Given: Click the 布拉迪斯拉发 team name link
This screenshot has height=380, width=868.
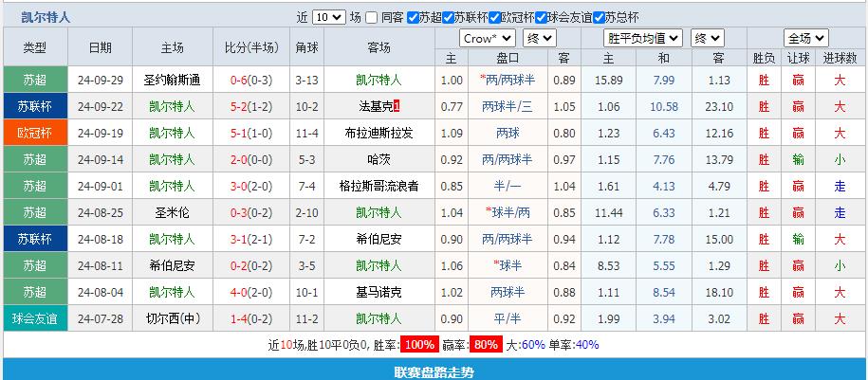Looking at the screenshot, I should [x=378, y=133].
